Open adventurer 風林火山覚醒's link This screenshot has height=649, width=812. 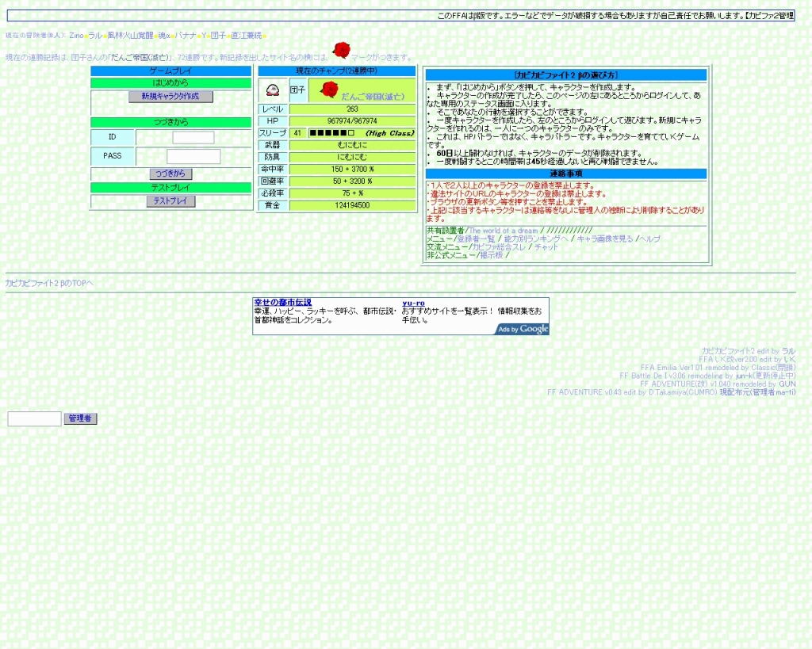click(x=131, y=36)
